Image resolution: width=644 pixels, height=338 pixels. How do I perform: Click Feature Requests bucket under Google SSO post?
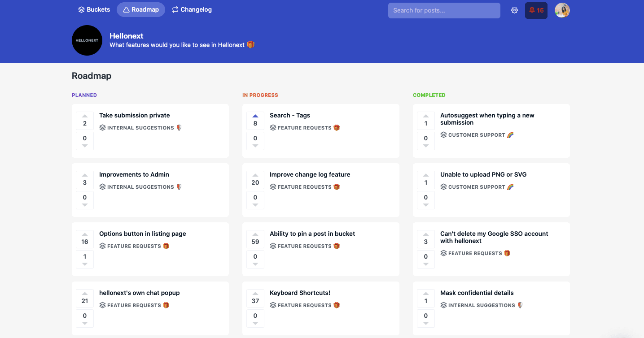(x=475, y=253)
